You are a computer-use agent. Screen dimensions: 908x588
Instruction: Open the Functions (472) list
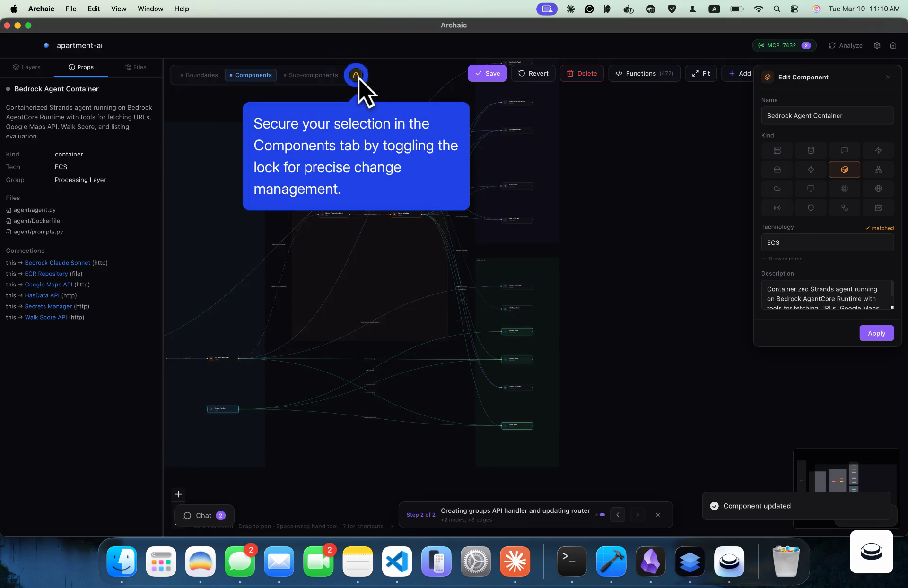(644, 73)
